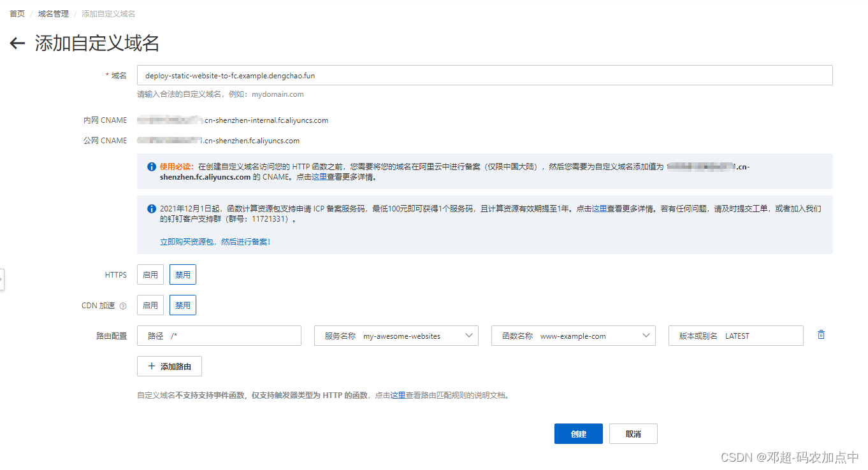868x470 pixels.
Task: Click the 公网 CNAME value text
Action: click(x=219, y=140)
